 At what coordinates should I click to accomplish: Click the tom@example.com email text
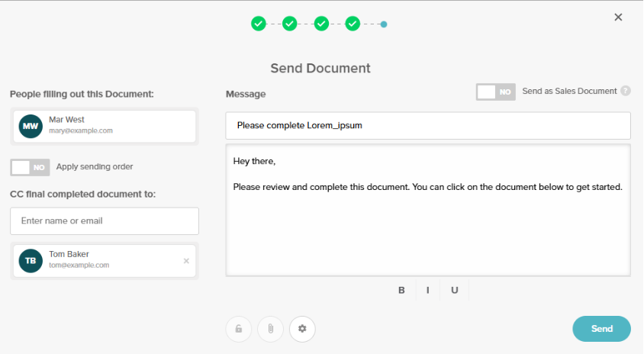point(79,265)
